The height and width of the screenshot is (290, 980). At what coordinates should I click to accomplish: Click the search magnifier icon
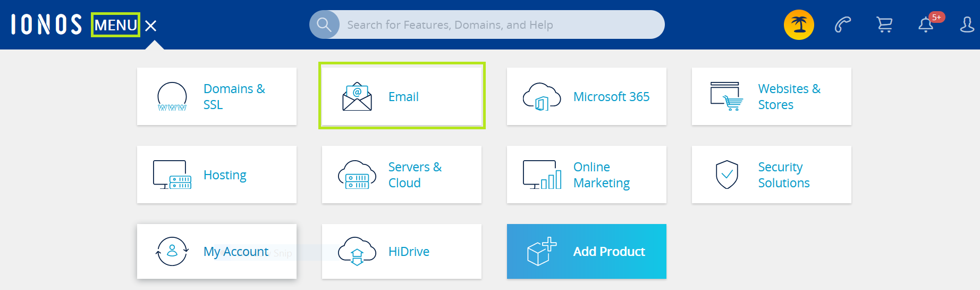click(324, 24)
